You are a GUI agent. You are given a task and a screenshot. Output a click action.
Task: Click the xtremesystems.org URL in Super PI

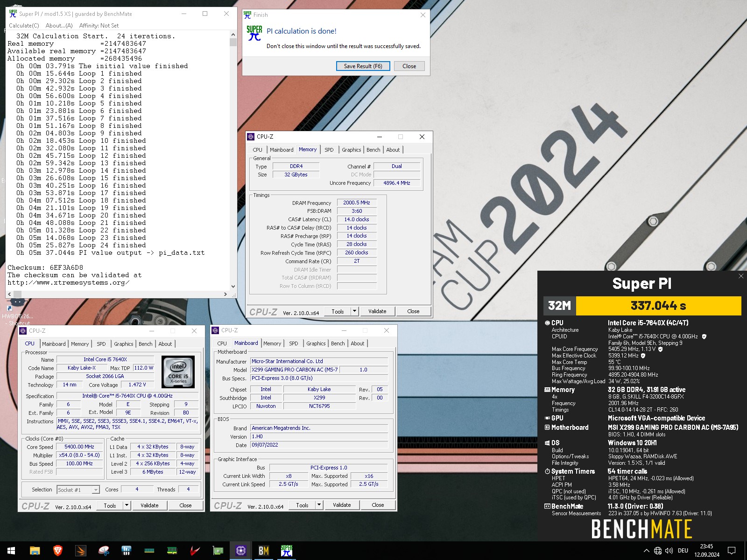(x=69, y=282)
